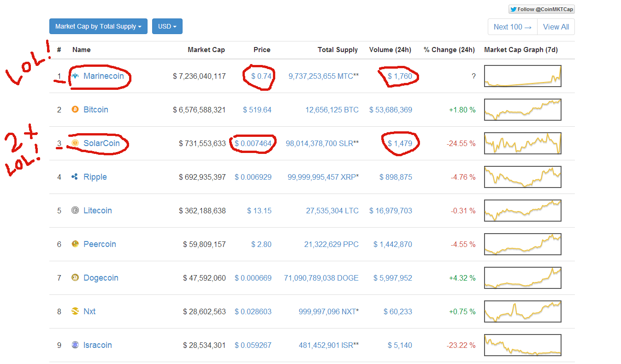The image size is (621, 364).
Task: Click the View All button
Action: 556,27
